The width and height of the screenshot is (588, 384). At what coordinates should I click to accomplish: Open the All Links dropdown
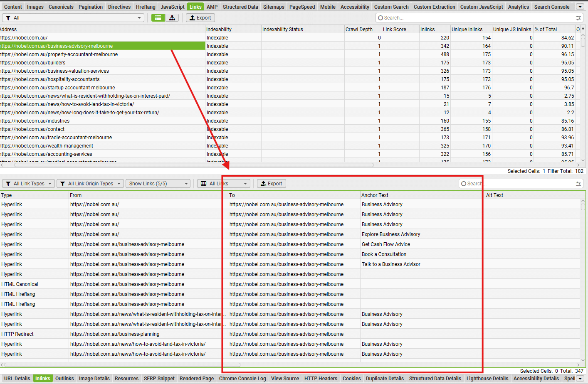(x=224, y=184)
